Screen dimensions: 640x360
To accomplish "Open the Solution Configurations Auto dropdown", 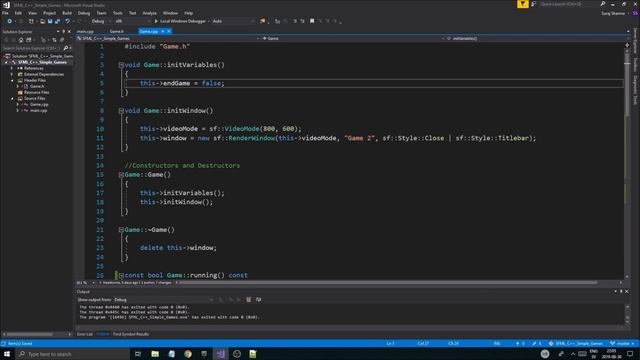I will pos(233,21).
